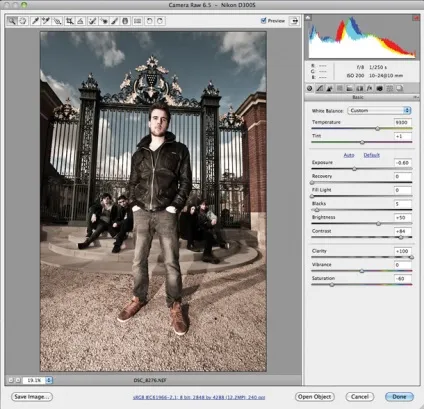Open the Basic panel options menu
This screenshot has width=424, height=409.
416,97
